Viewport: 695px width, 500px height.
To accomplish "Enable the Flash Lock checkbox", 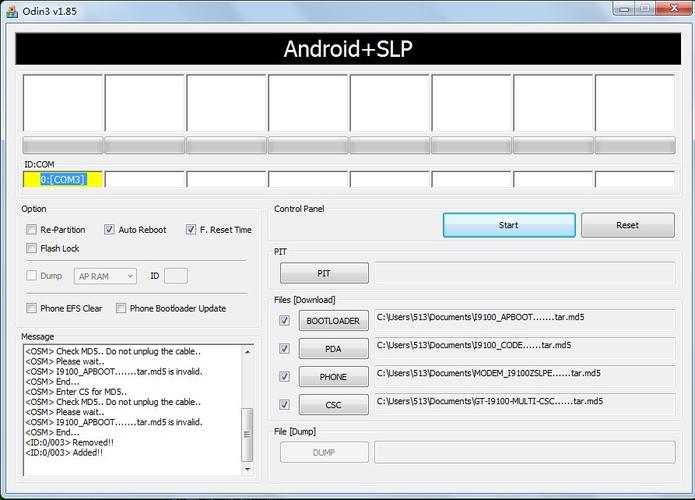I will click(31, 248).
